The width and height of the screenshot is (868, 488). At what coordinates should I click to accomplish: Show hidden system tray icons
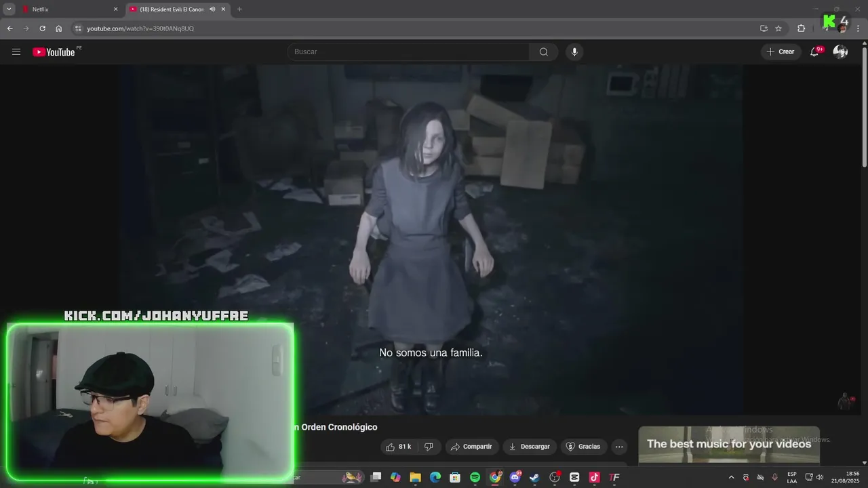[x=731, y=477]
